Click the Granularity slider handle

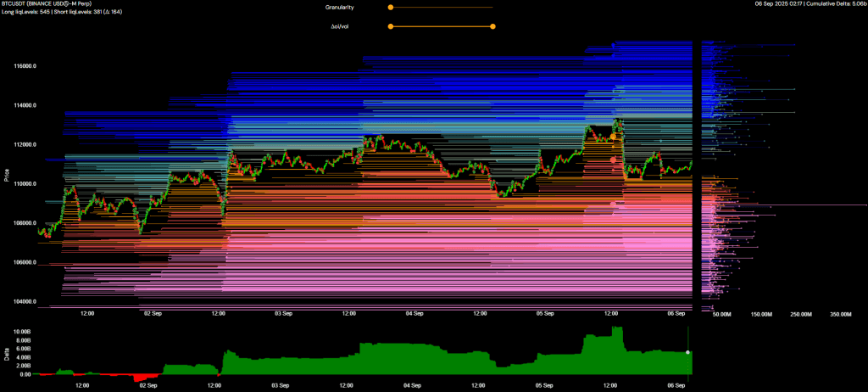[390, 7]
